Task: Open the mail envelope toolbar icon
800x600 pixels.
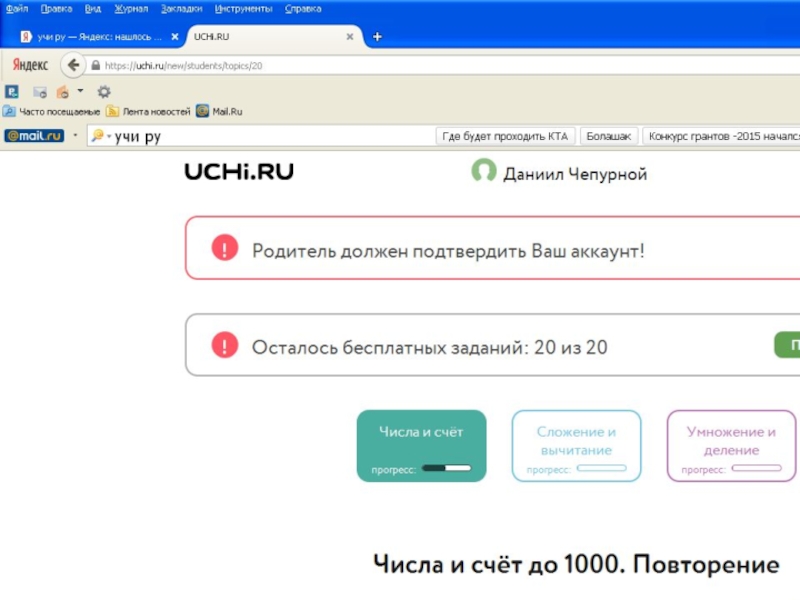Action: tap(40, 92)
